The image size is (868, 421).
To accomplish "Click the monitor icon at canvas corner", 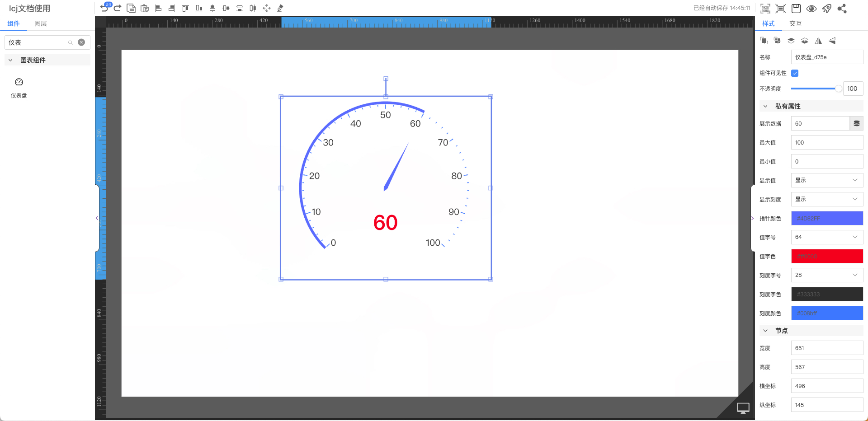I will click(743, 408).
